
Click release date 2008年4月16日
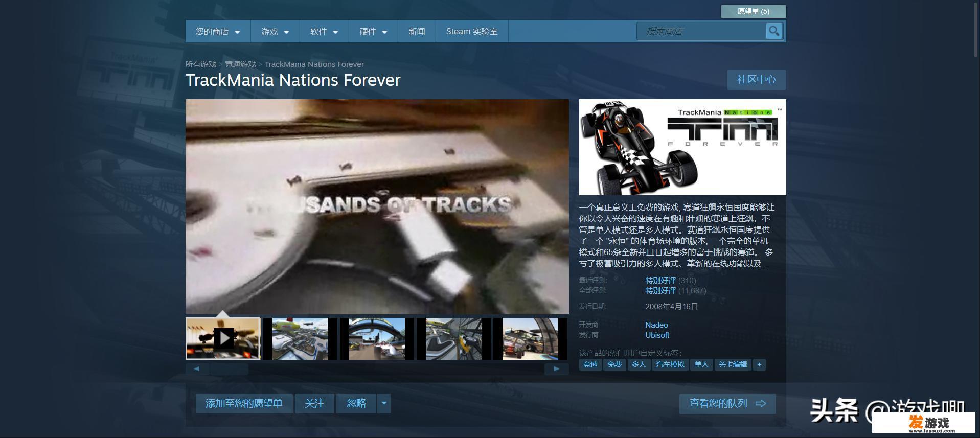[x=671, y=307]
